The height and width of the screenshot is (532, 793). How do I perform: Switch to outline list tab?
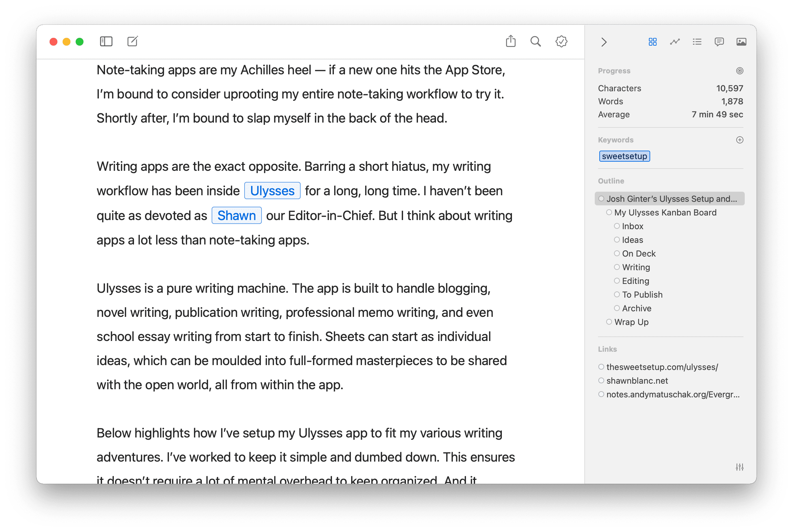(696, 42)
